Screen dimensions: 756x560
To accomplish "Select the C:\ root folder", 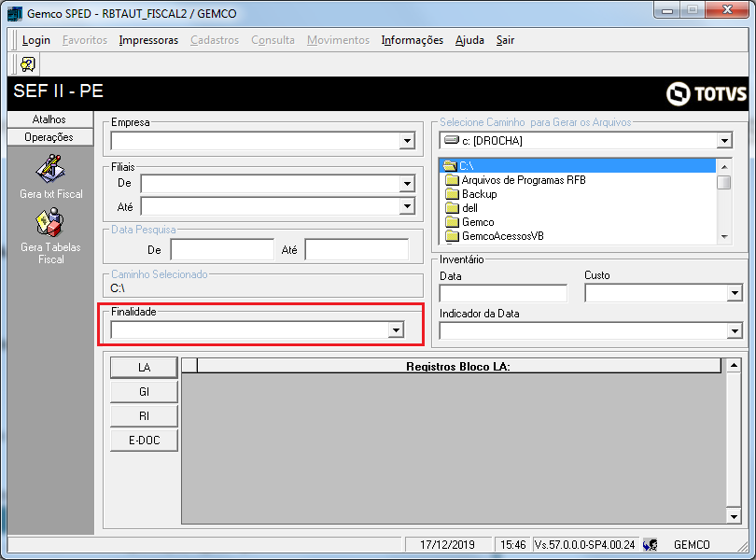I will pos(578,166).
